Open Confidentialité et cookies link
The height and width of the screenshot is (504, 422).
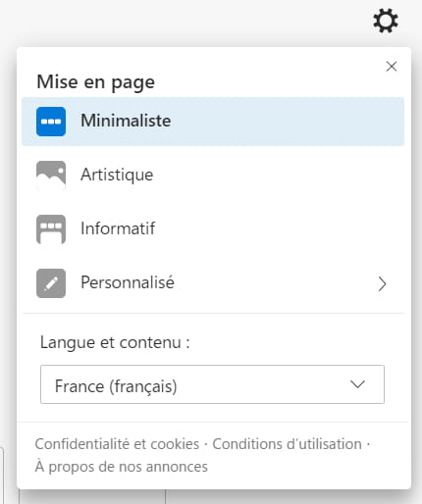tap(117, 444)
